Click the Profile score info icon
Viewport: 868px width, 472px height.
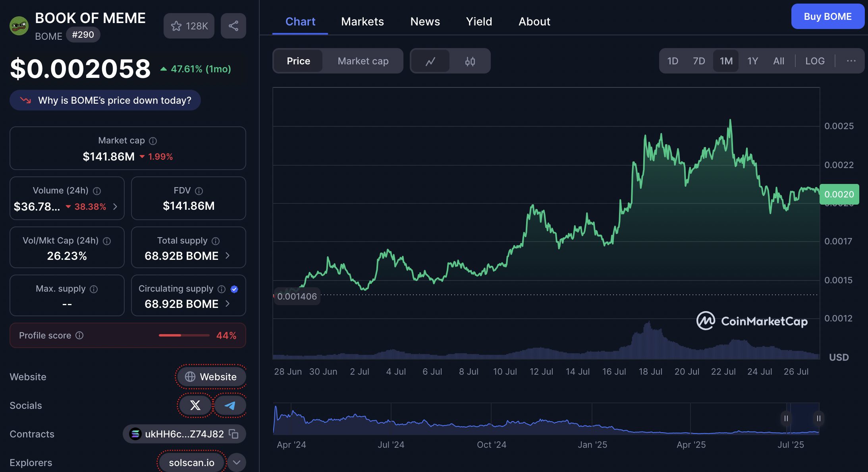click(x=79, y=335)
